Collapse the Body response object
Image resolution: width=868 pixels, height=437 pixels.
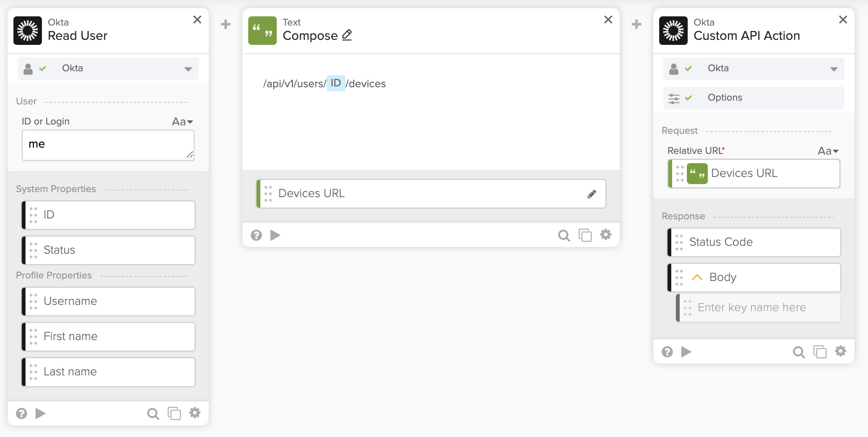(697, 277)
